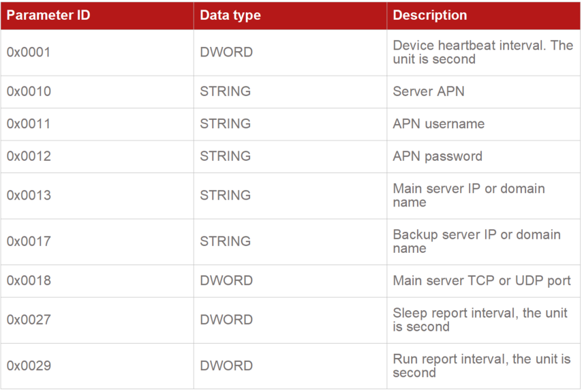Click the 0x0013 parameter ID cell
The width and height of the screenshot is (584, 392).
[x=29, y=196]
